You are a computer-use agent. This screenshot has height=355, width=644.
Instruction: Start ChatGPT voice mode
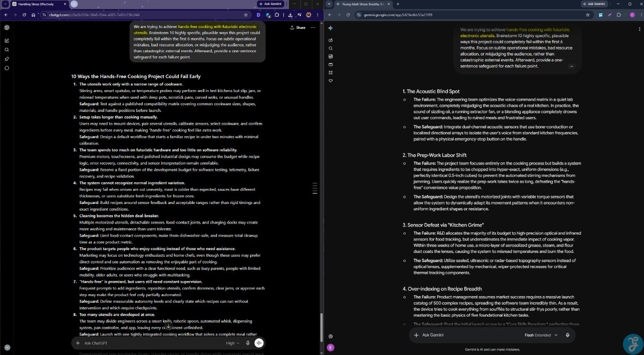259,343
